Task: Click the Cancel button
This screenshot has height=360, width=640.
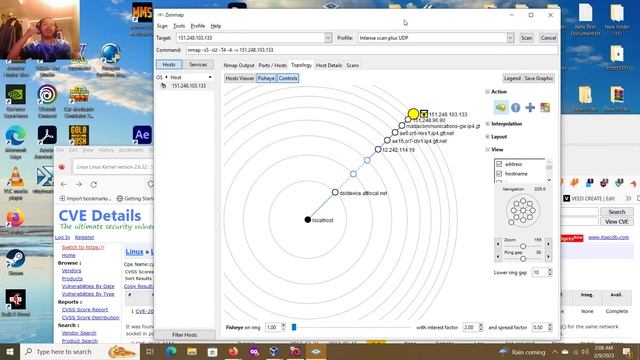Action: (x=548, y=38)
